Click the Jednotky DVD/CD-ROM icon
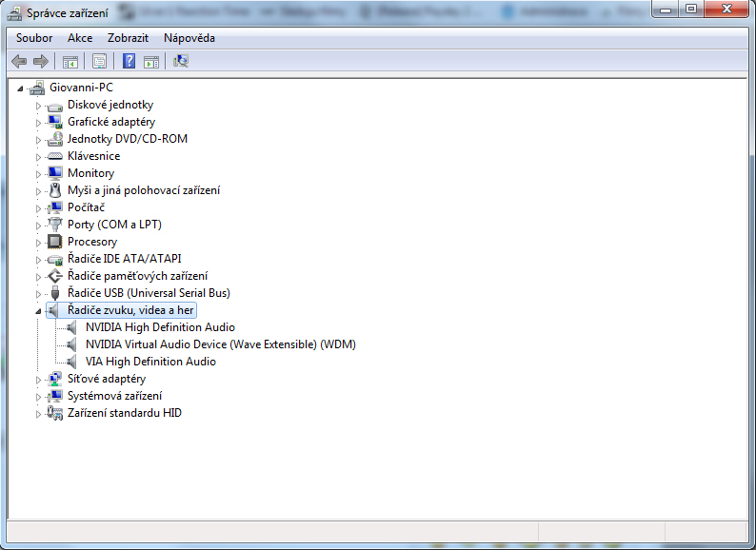756x550 pixels. click(x=55, y=139)
